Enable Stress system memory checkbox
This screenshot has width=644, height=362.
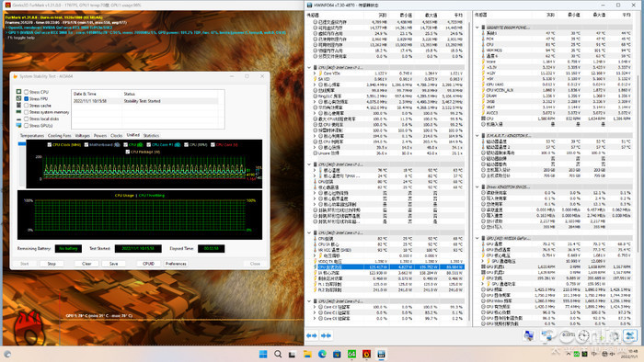click(27, 112)
